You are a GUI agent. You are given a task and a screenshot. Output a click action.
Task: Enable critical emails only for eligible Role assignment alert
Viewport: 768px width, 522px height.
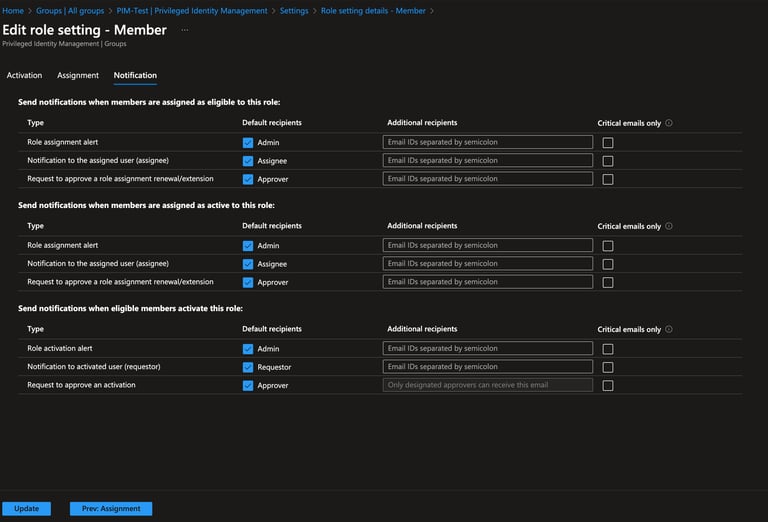608,142
